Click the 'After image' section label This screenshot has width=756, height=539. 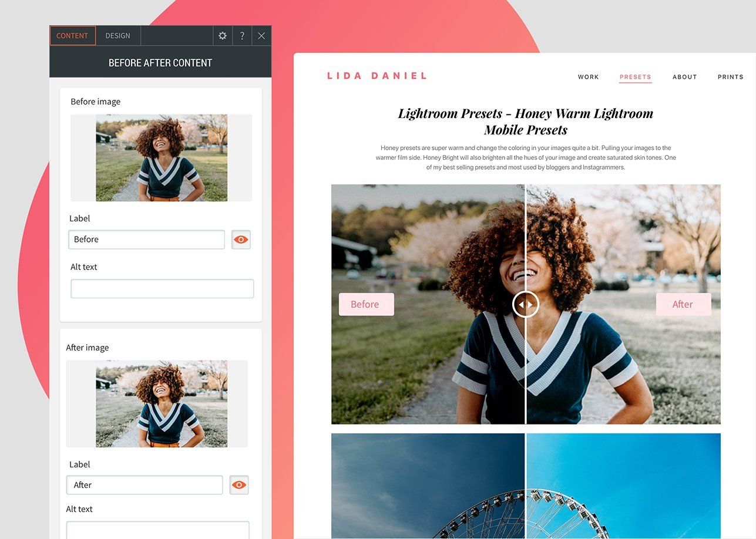(88, 348)
